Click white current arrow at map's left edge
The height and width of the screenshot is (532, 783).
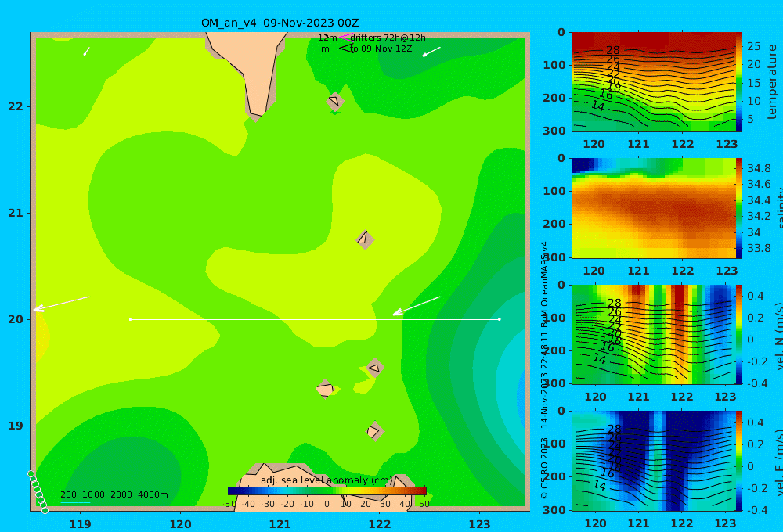[x=61, y=304]
